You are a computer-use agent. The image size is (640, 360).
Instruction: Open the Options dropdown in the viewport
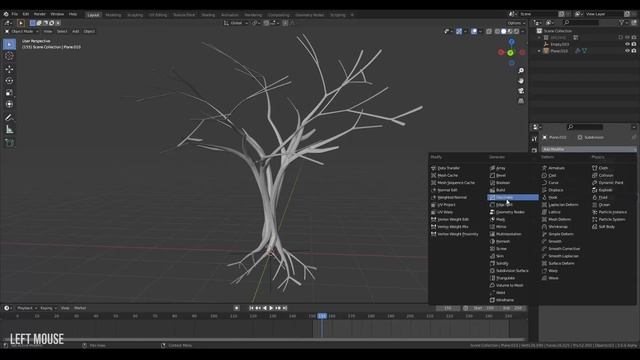coord(516,23)
